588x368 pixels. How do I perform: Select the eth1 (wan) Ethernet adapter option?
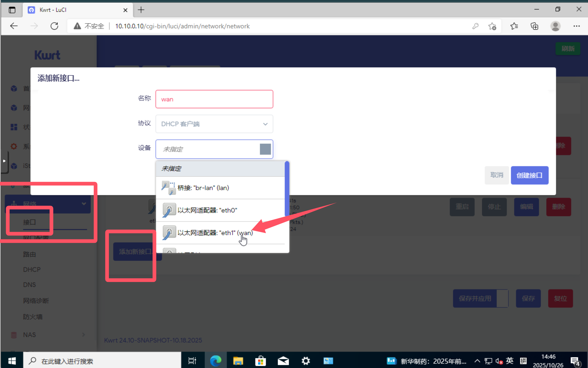coord(215,233)
